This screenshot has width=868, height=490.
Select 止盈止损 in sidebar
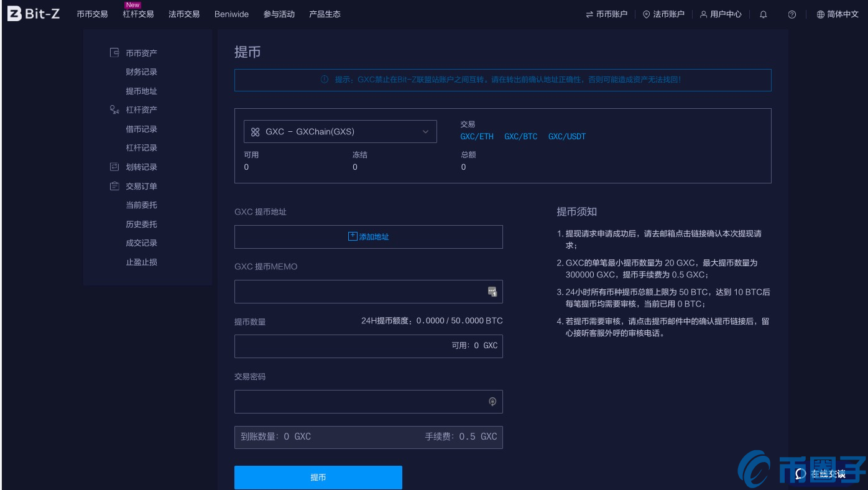coord(141,262)
